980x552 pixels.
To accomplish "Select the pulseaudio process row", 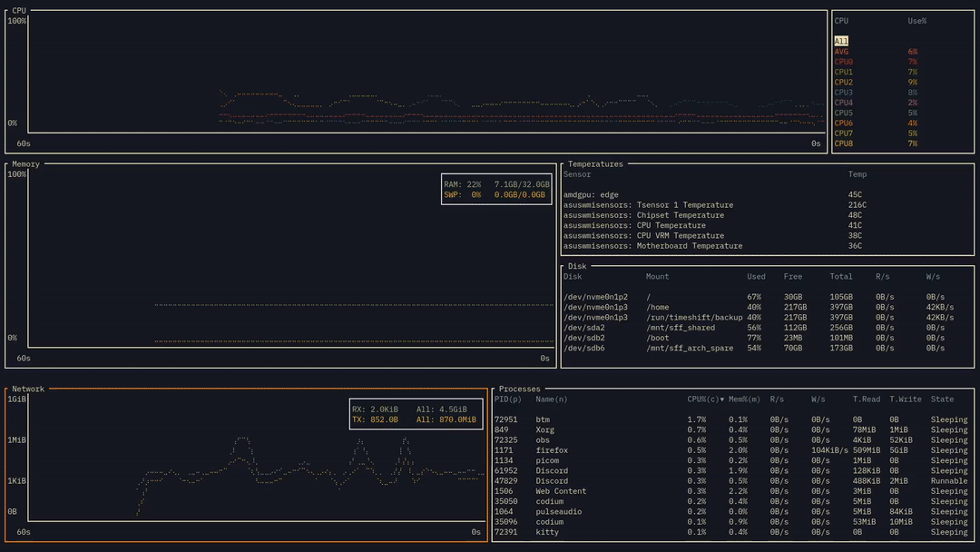I will click(x=730, y=512).
